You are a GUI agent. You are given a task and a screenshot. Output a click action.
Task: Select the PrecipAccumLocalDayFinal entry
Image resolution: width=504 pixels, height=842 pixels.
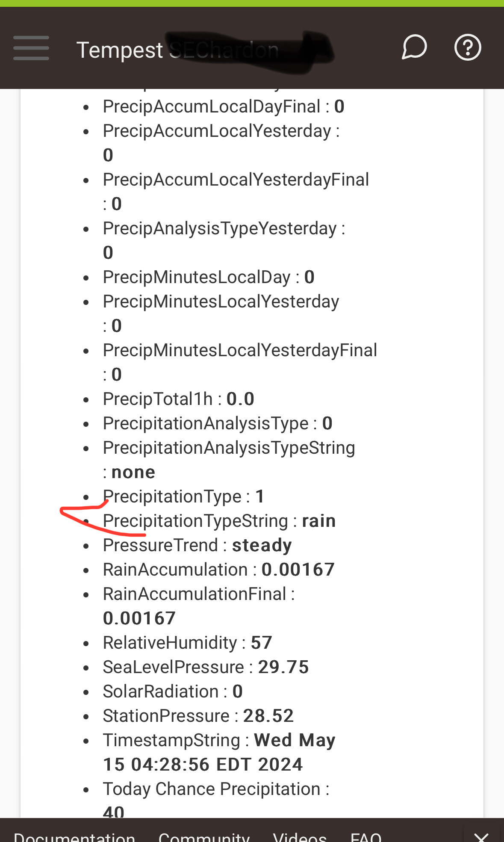pos(223,106)
